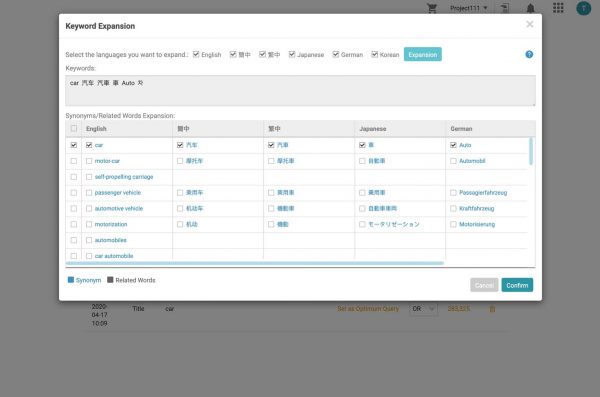Click the Cancel button
The height and width of the screenshot is (397, 600).
tap(484, 285)
